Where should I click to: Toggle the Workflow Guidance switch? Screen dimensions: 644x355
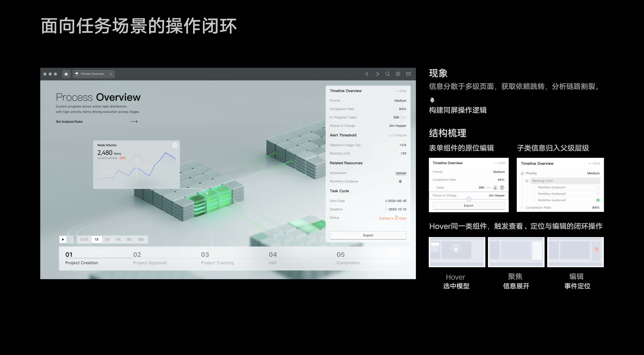pos(402,181)
